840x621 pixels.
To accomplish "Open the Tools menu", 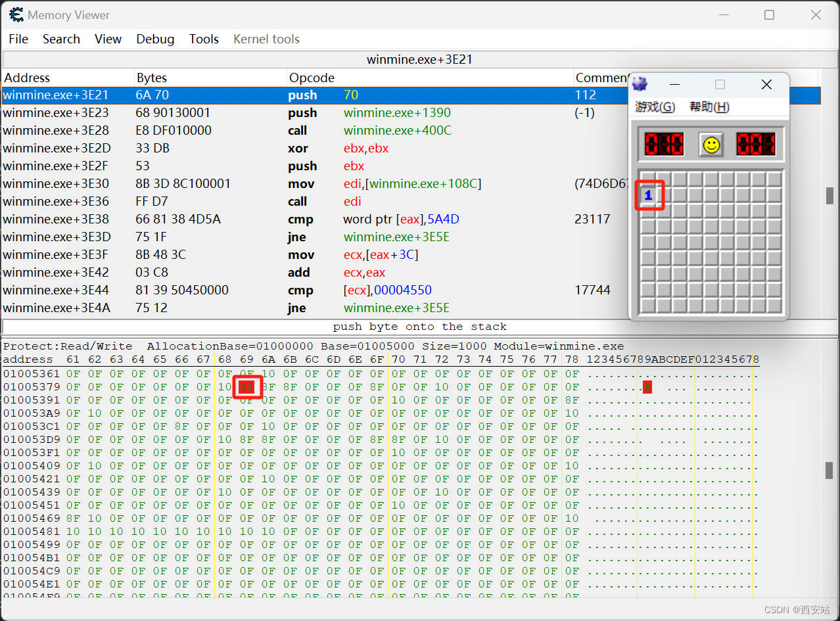I will [204, 39].
